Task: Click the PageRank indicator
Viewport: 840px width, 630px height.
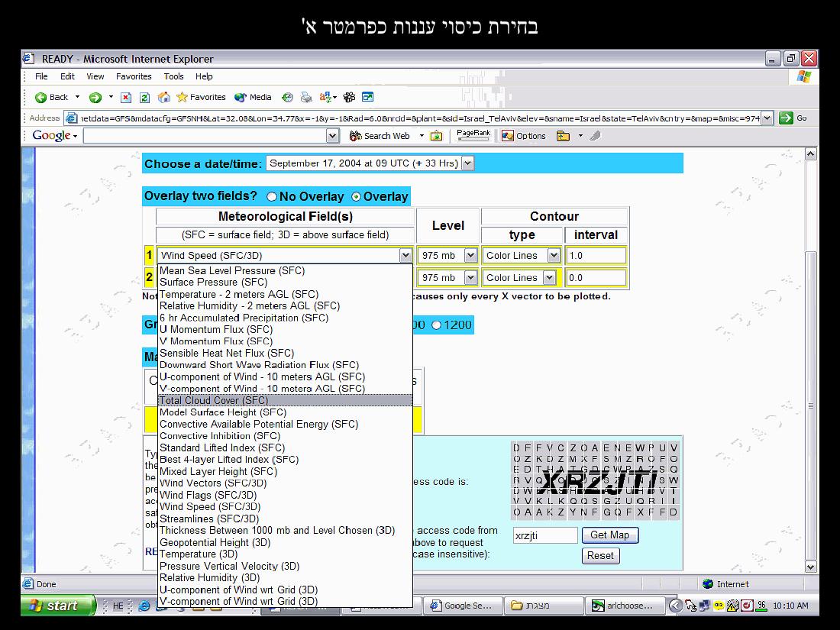Action: (x=473, y=135)
